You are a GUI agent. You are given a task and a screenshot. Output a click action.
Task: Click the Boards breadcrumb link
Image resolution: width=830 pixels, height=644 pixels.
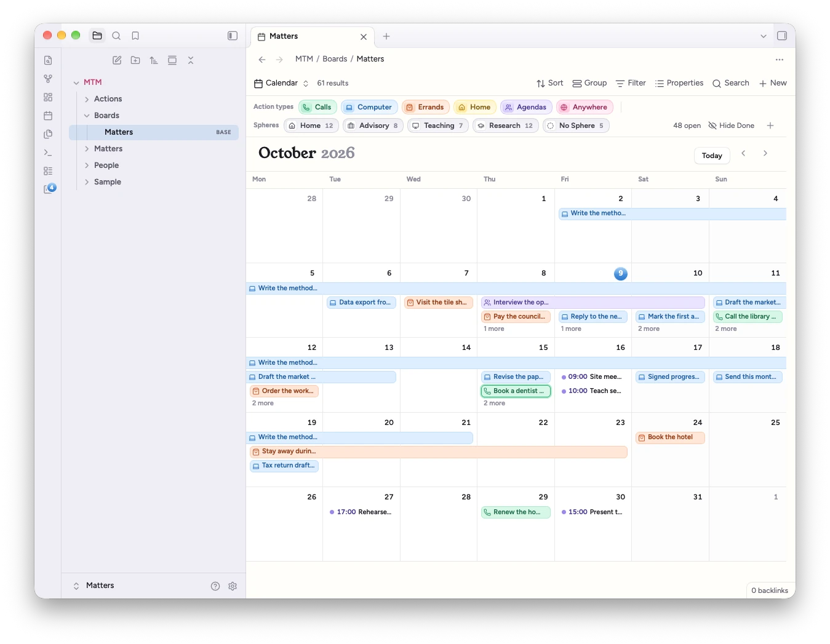335,59
